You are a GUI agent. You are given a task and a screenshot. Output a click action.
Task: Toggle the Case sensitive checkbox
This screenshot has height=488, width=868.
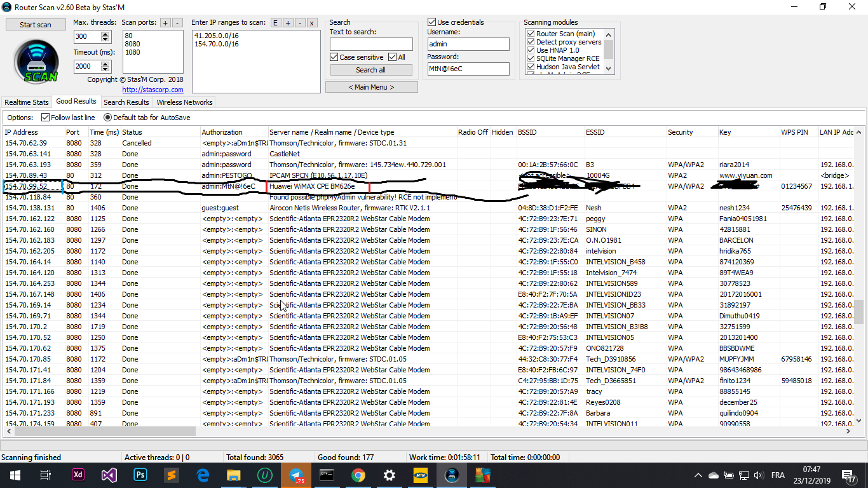pos(334,57)
